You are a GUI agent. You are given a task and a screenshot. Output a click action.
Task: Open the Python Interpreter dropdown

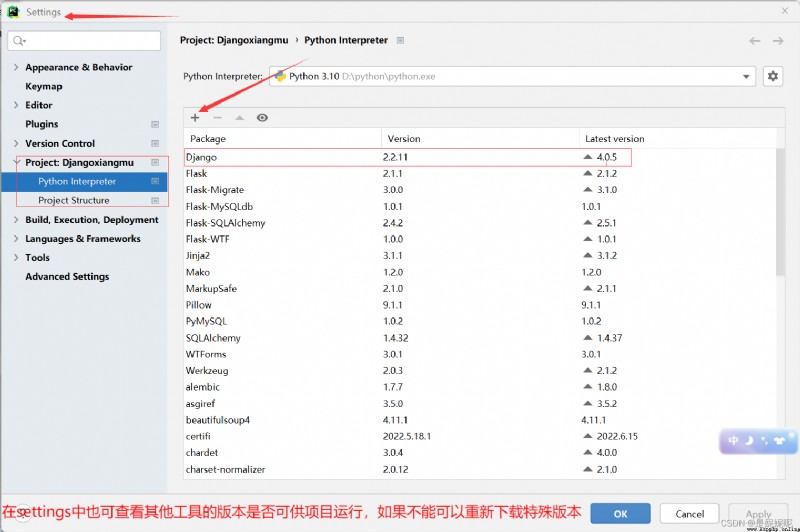pos(512,77)
